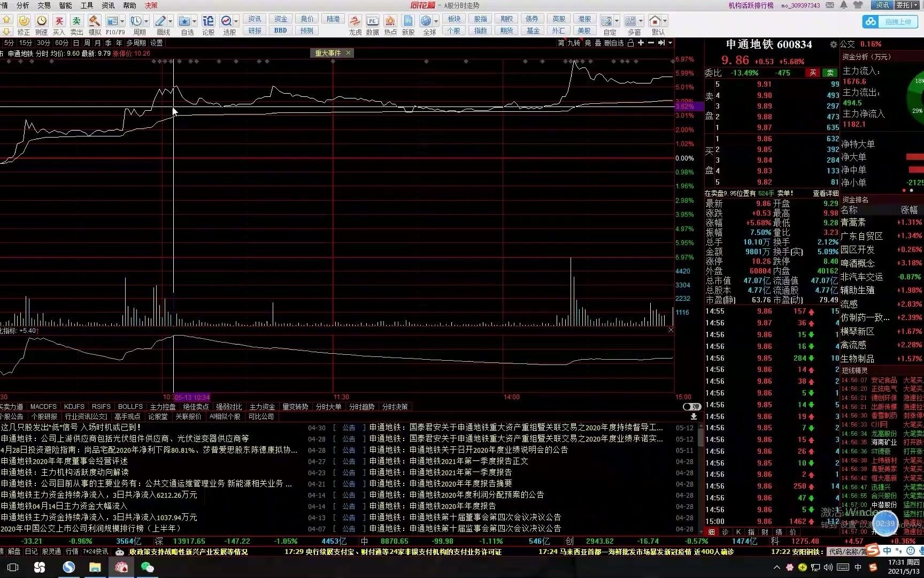Open the gear settings next to 申通地铁 600834
Viewport: 924px width, 578px height.
833,44
